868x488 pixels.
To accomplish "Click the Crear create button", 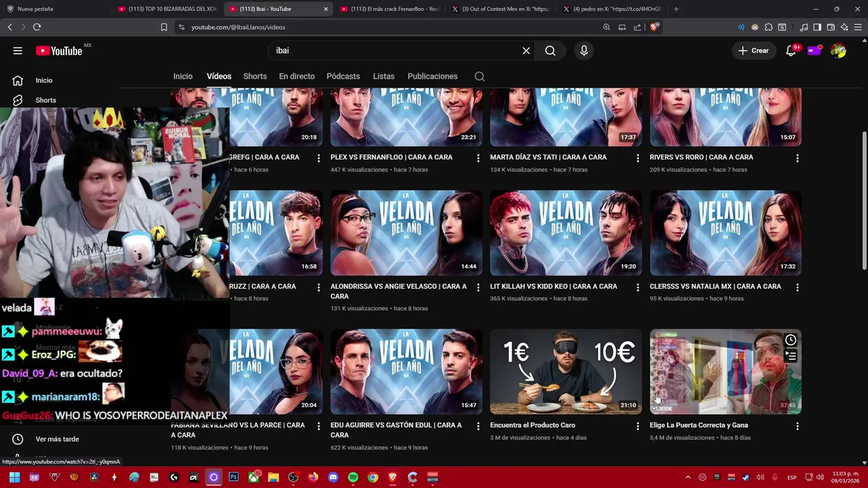I will (753, 51).
